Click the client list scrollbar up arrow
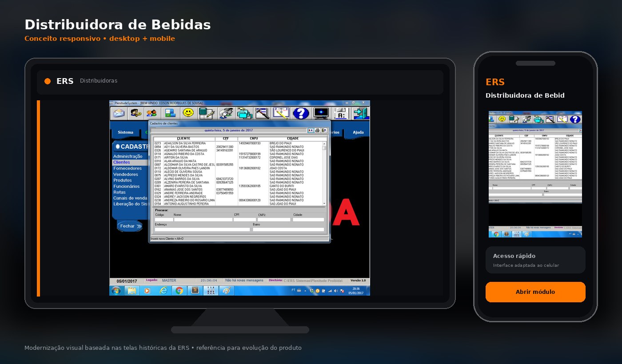This screenshot has width=622, height=364. (324, 144)
